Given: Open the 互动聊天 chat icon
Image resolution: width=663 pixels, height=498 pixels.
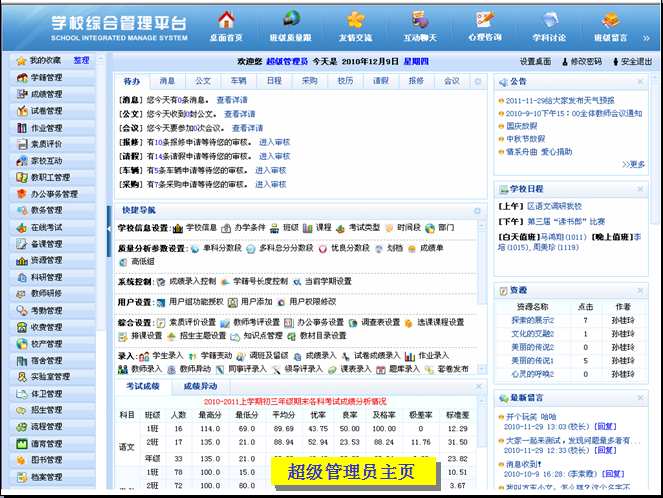Looking at the screenshot, I should [x=421, y=26].
